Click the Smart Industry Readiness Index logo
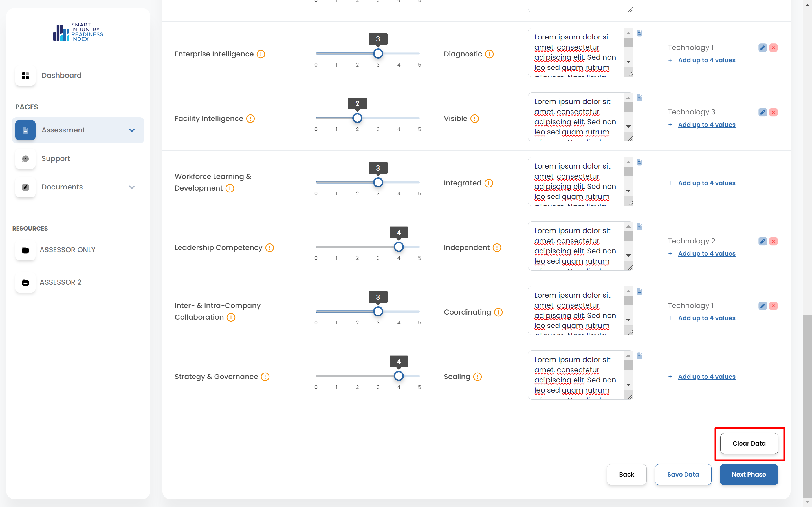Viewport: 812px width, 507px height. tap(78, 32)
